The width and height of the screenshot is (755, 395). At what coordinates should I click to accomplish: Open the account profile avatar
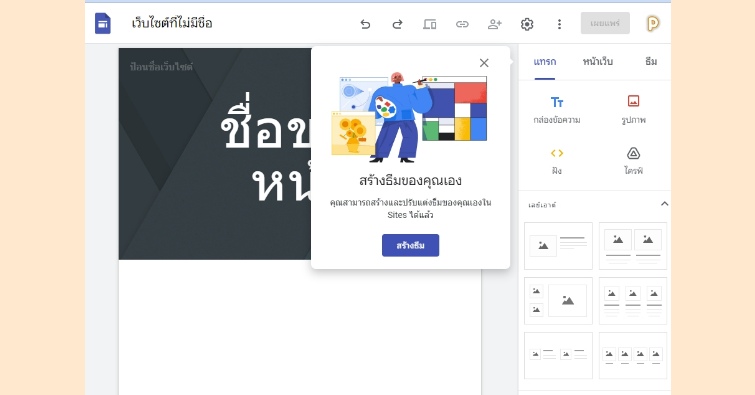[652, 24]
